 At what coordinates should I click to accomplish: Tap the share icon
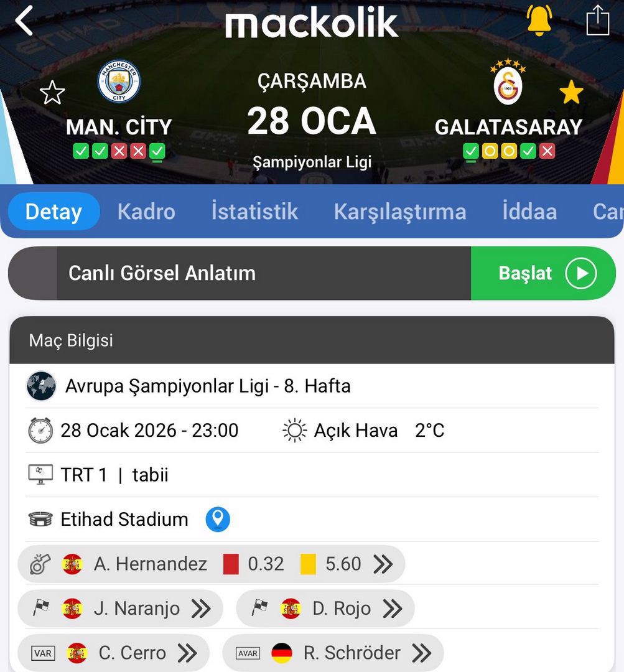[597, 21]
